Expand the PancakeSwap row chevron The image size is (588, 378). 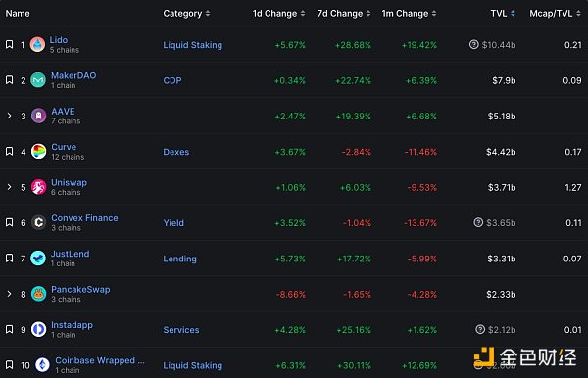[x=10, y=294]
